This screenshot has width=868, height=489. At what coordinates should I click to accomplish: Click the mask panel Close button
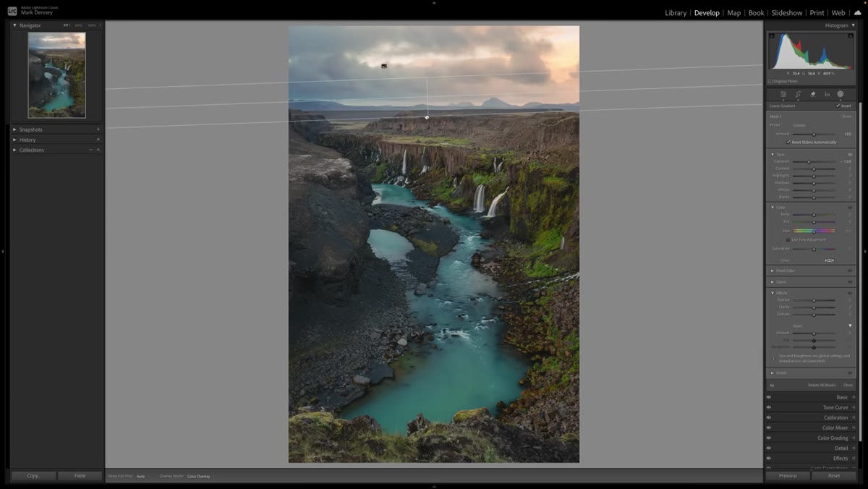848,385
